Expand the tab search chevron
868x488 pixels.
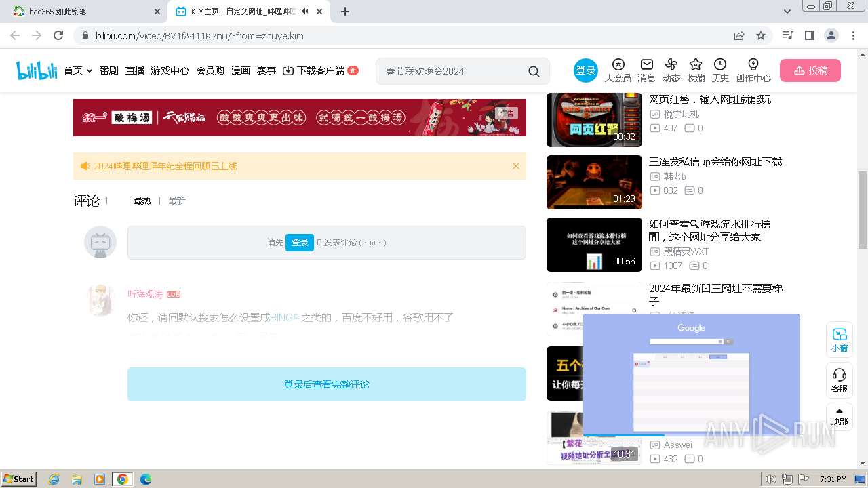coord(787,12)
